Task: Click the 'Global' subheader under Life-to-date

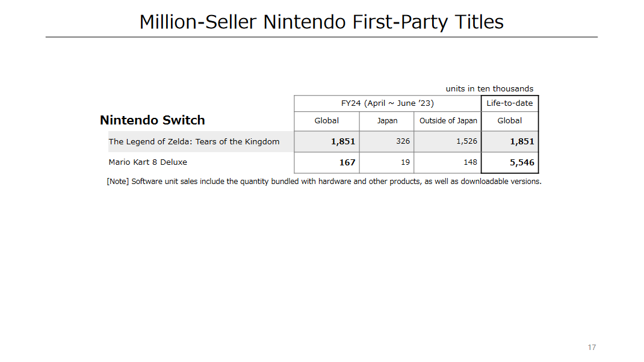Action: (510, 121)
